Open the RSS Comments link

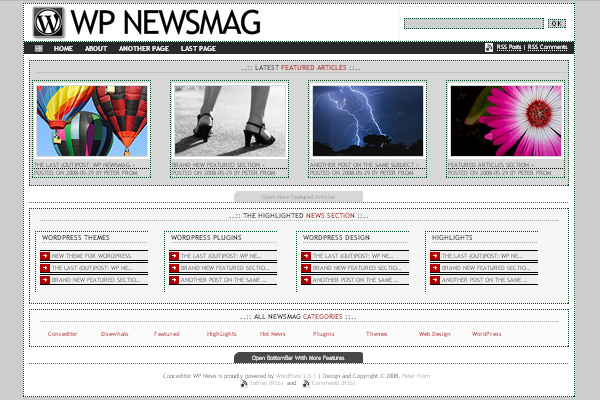[547, 47]
